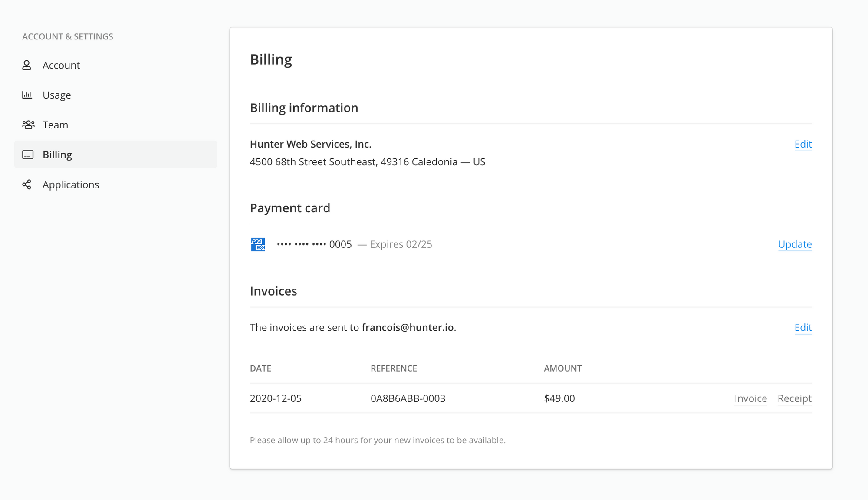Click the Billing card icon in sidebar
Viewport: 868px width, 500px height.
pos(28,155)
